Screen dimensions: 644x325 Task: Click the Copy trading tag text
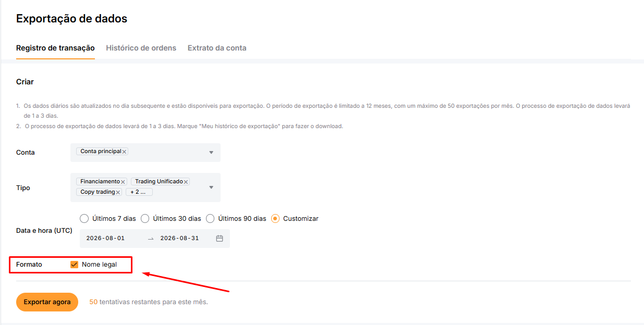(x=98, y=192)
